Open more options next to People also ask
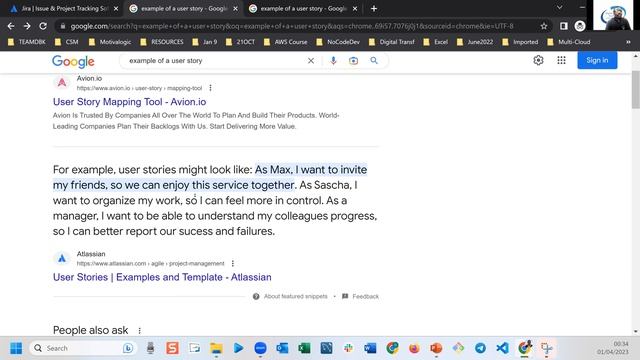This screenshot has height=360, width=640. (x=139, y=331)
